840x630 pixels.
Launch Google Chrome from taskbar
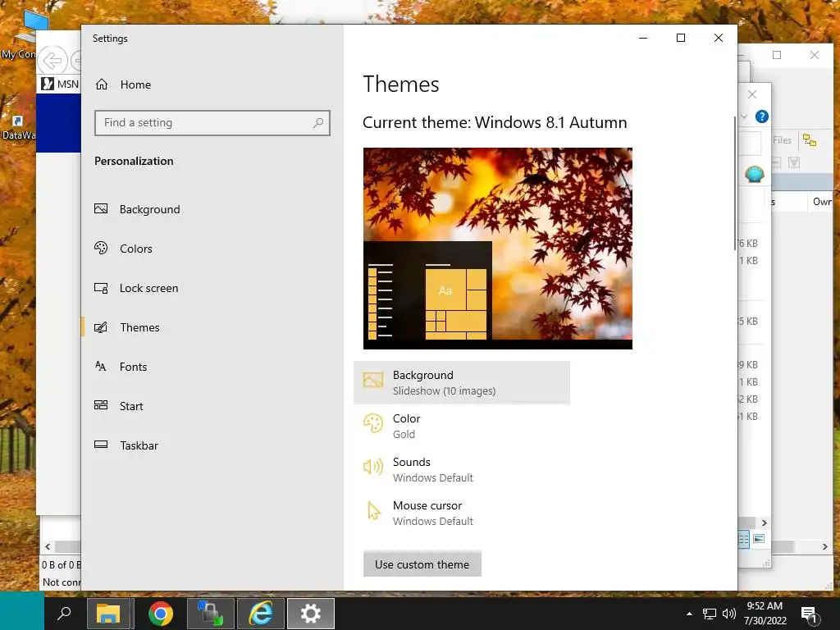[160, 613]
